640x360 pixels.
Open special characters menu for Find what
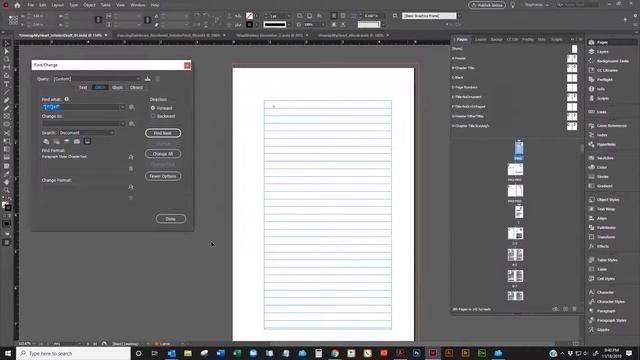[132, 107]
